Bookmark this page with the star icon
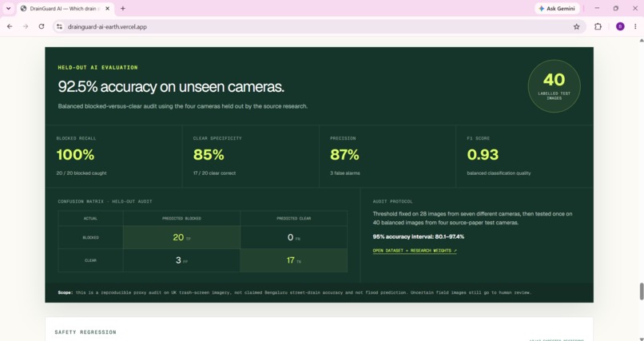The image size is (644, 341). [576, 26]
